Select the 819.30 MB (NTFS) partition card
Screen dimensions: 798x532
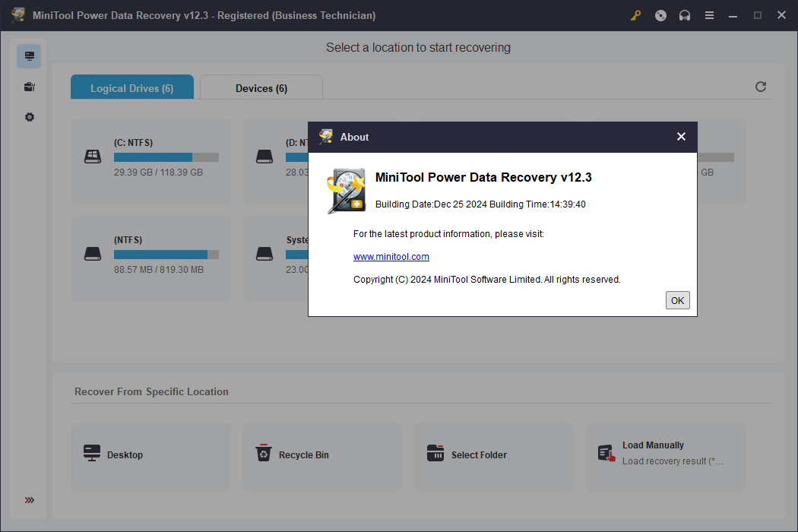150,259
